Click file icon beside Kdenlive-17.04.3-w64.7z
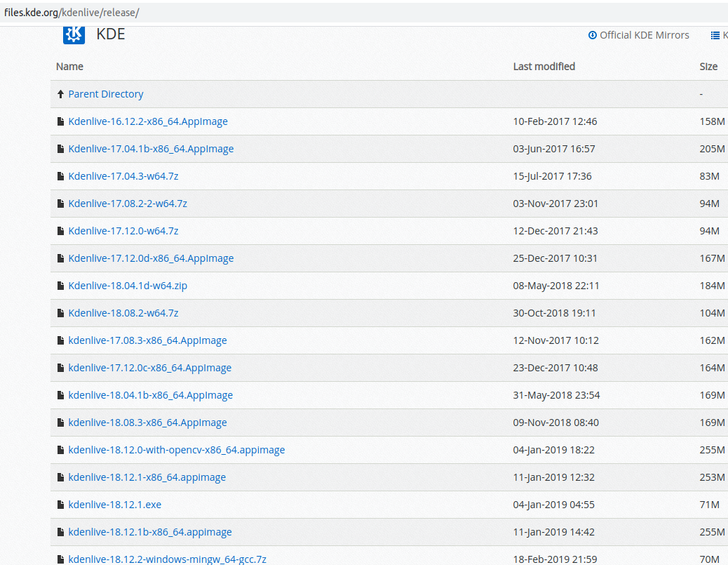Viewport: 728px width, 565px height. [60, 177]
